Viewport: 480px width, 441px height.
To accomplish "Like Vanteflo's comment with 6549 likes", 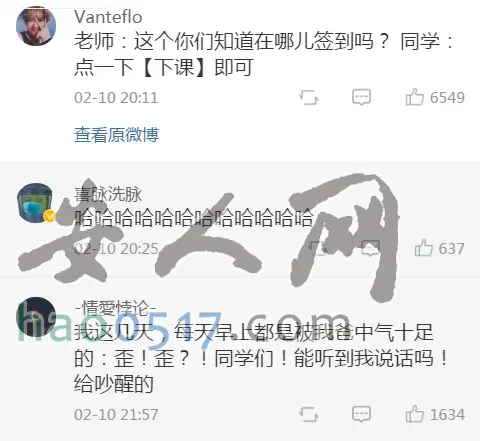I will 435,97.
